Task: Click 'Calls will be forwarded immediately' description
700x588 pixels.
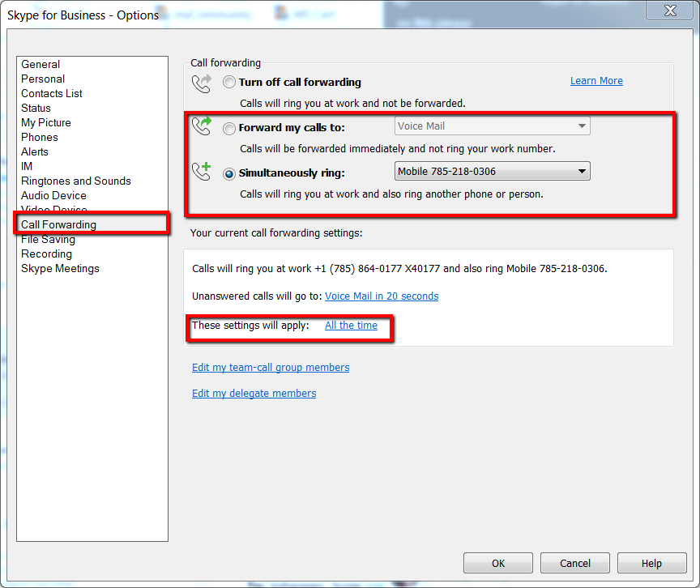Action: tap(397, 148)
